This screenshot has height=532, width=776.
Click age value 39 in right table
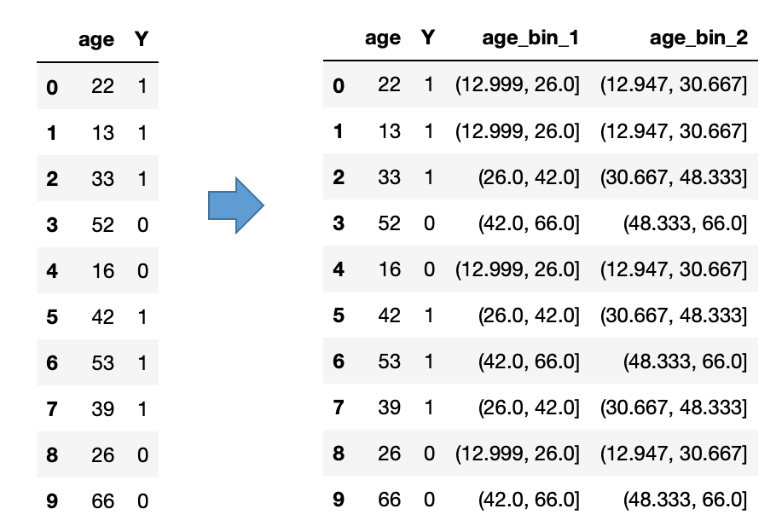click(389, 408)
